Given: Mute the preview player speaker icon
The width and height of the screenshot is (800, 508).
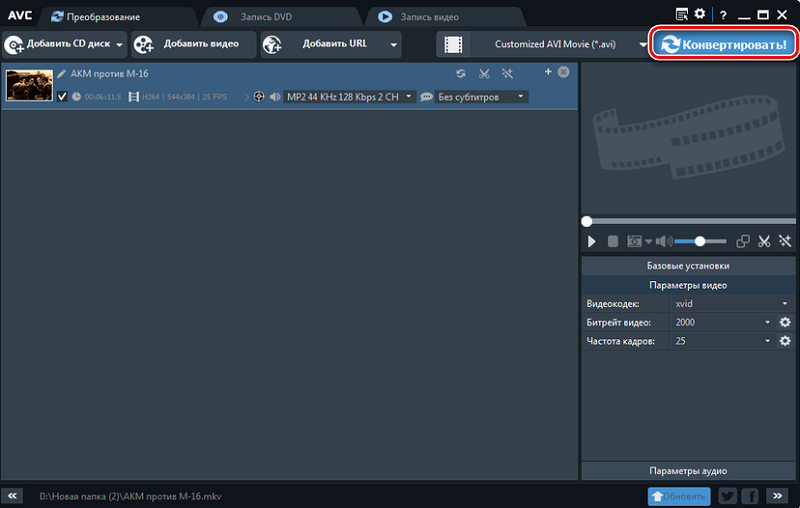Looking at the screenshot, I should (x=662, y=241).
